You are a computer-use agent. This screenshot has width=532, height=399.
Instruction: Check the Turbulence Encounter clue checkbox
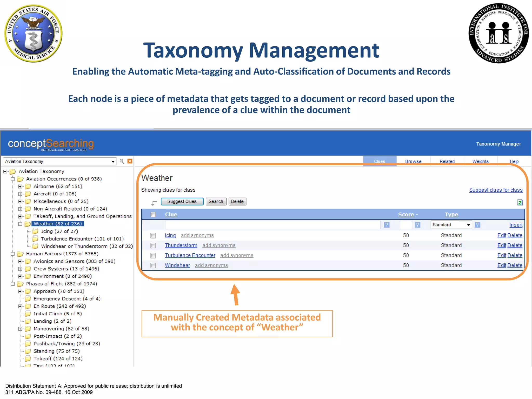coord(153,256)
